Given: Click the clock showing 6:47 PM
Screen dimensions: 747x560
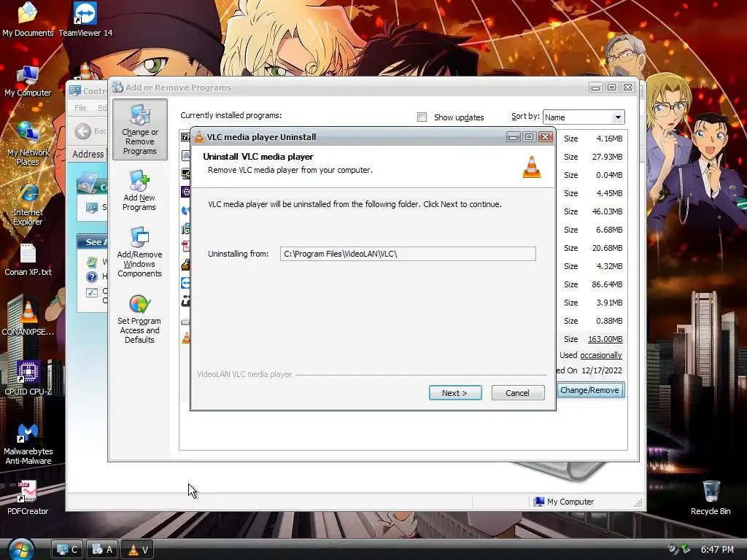Looking at the screenshot, I should 717,550.
